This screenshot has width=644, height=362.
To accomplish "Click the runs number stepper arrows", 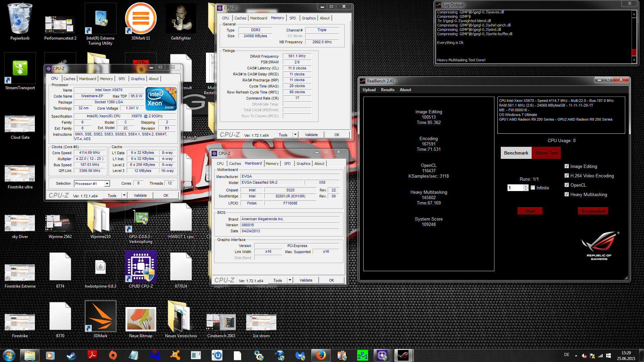I will pos(526,188).
